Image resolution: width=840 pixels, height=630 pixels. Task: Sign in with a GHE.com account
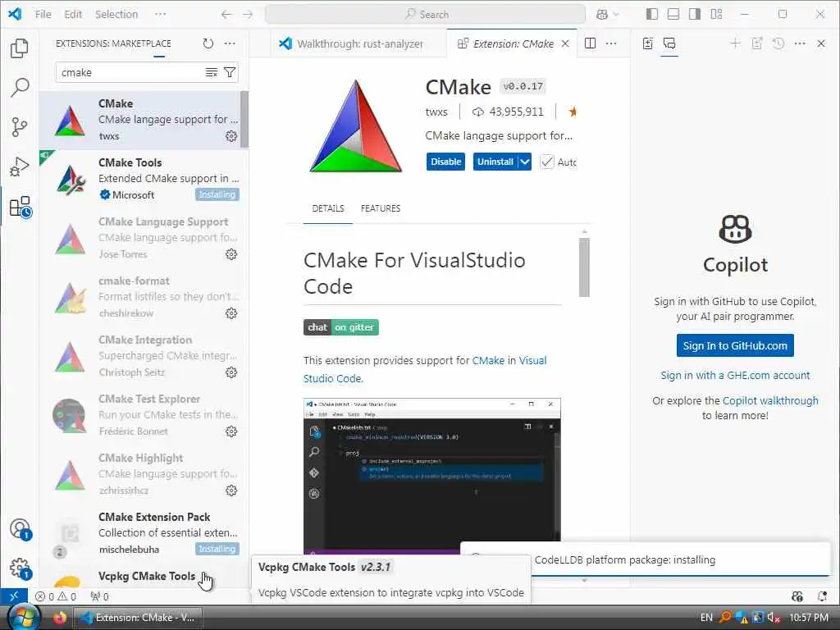pos(735,375)
